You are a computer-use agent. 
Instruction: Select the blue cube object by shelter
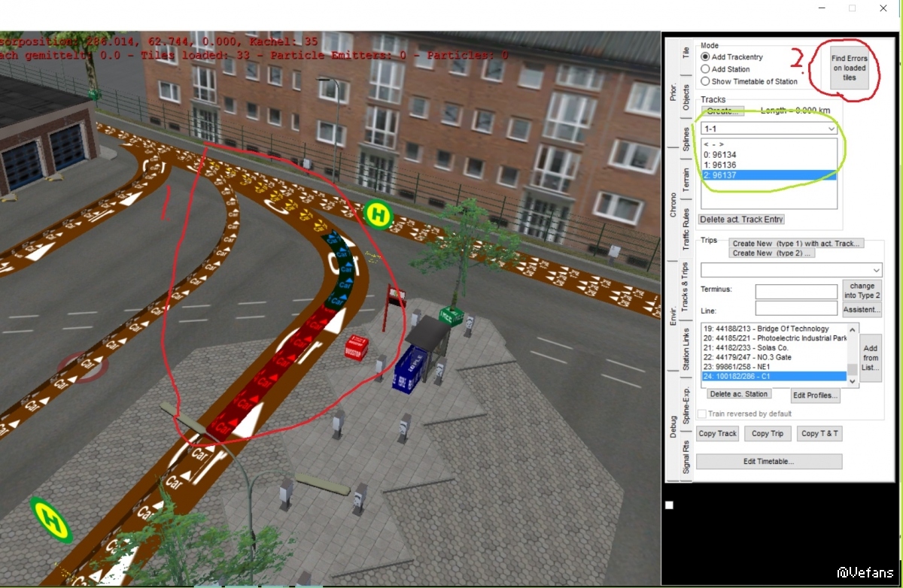(410, 369)
